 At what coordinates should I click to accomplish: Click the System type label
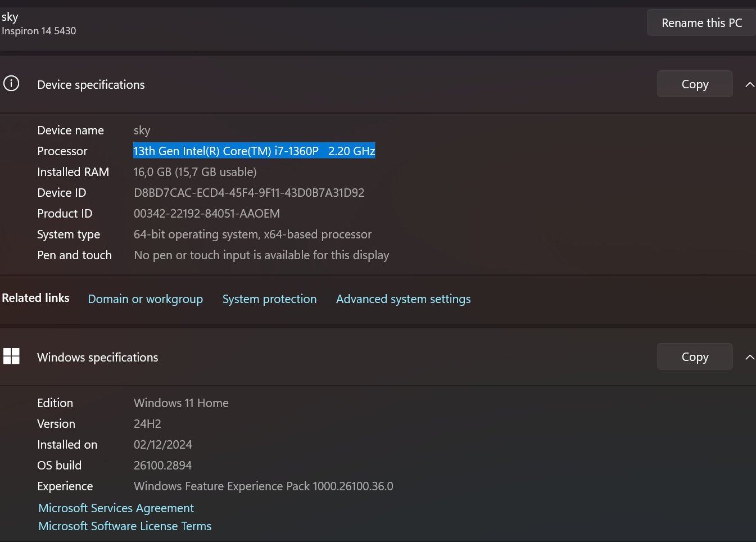69,234
